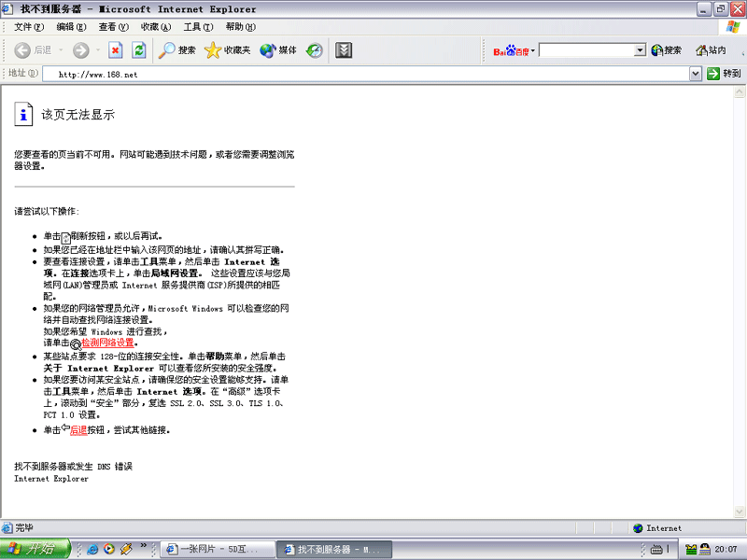
Task: Click the 20:07 clock in the tray
Action: tap(726, 550)
